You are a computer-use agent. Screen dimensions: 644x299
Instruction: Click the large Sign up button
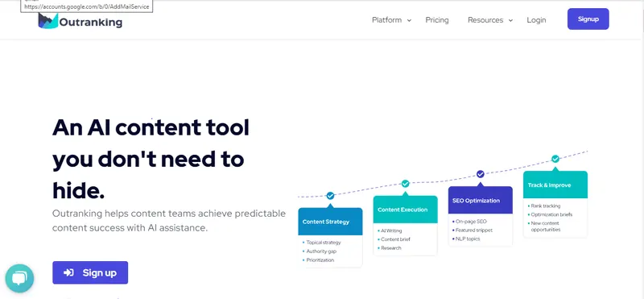(90, 272)
